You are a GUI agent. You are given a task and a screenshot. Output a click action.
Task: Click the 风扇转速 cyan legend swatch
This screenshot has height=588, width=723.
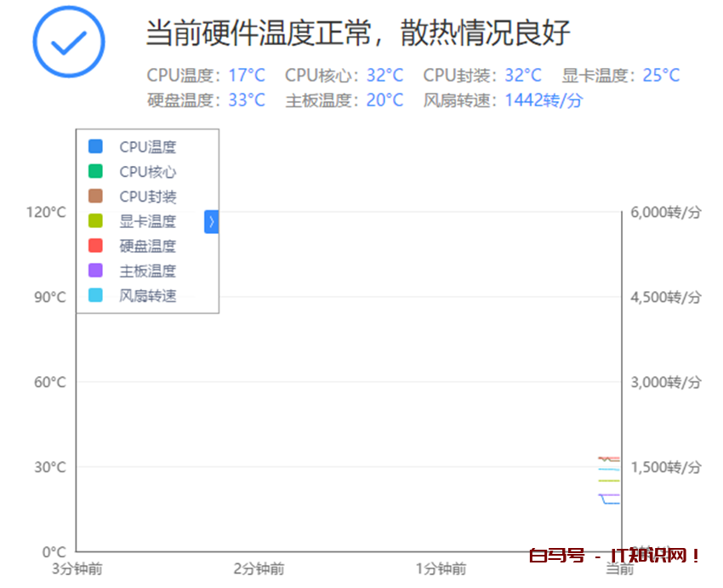(x=96, y=295)
